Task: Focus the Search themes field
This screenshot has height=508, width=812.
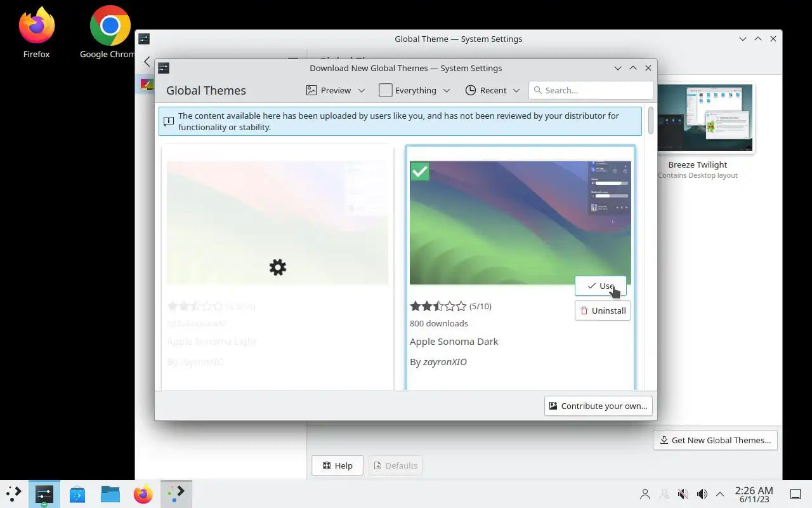Action: (x=591, y=90)
